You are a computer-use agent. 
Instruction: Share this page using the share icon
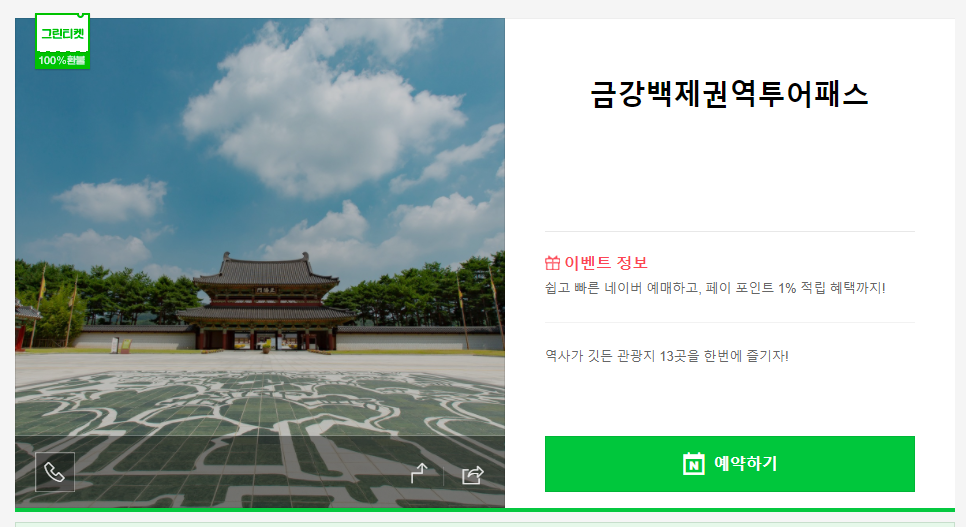[x=473, y=475]
